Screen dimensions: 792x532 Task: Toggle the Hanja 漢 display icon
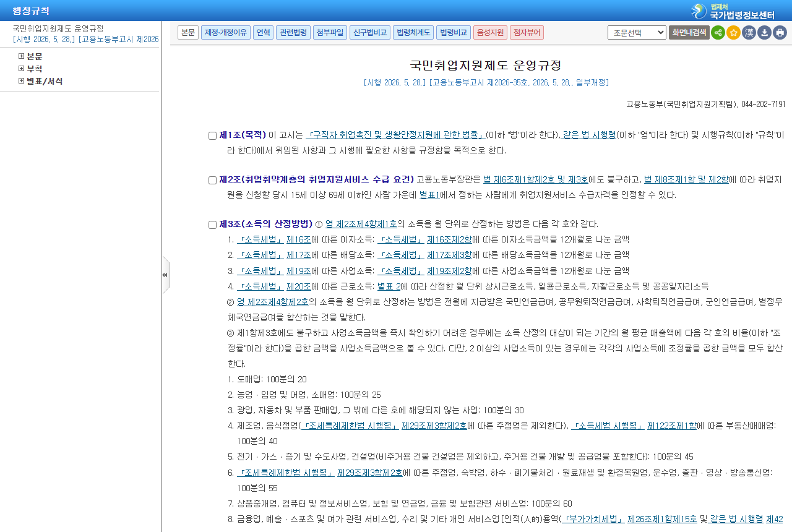point(749,32)
